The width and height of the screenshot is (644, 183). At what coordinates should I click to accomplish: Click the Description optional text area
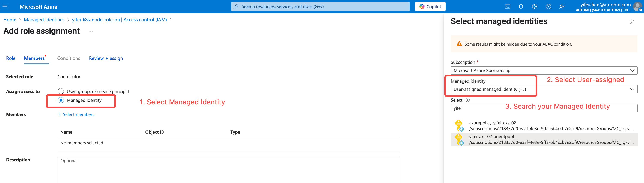pyautogui.click(x=229, y=170)
